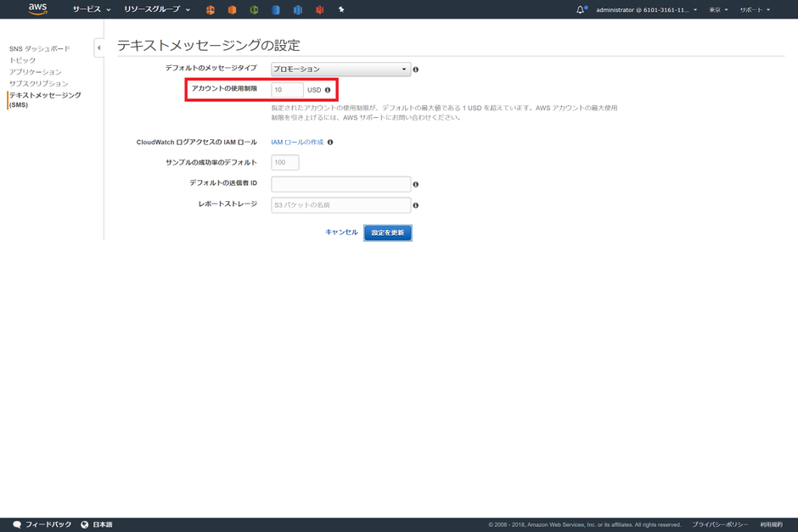798x532 pixels.
Task: Click the キャンセル link
Action: 341,232
